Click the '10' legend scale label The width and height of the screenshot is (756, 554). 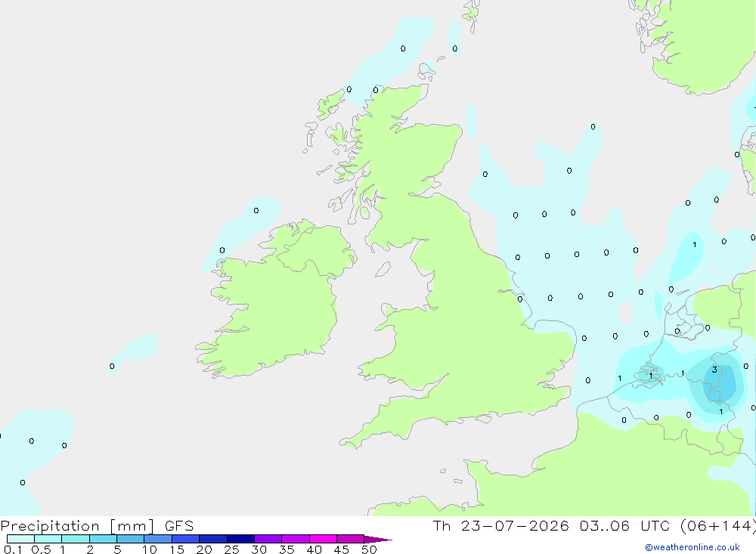pos(149,549)
